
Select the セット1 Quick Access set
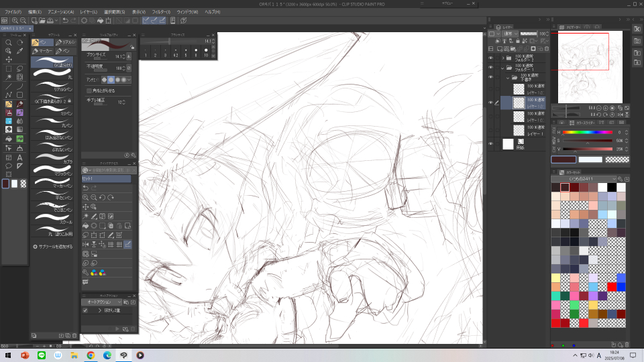[x=107, y=178]
